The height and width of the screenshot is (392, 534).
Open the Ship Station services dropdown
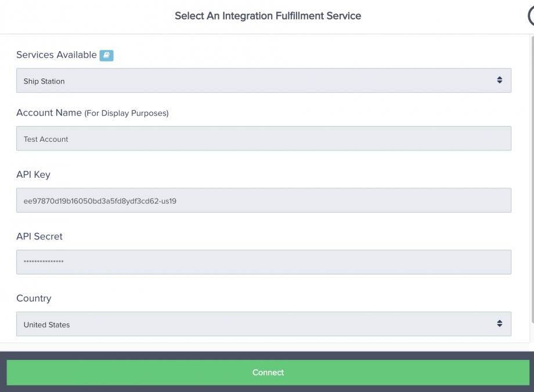click(255, 81)
